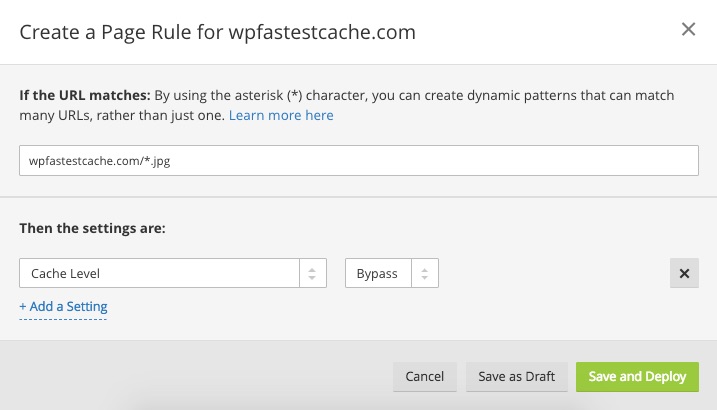Click the URL pattern input field
Screen dimensions: 717x410
pyautogui.click(x=358, y=160)
